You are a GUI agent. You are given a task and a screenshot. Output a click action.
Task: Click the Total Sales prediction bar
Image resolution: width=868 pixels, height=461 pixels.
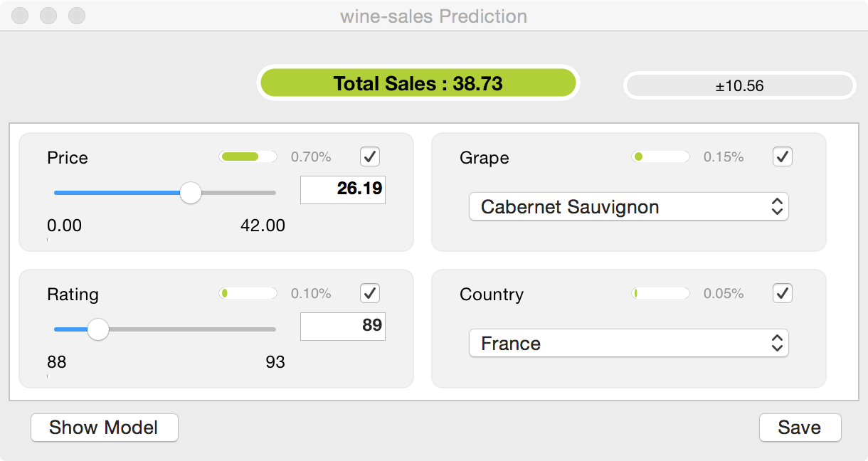[418, 84]
